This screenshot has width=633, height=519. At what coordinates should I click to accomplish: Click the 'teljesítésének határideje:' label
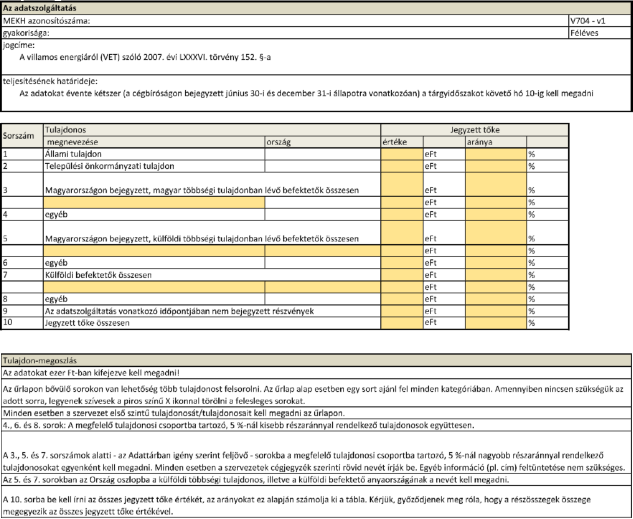coord(50,82)
